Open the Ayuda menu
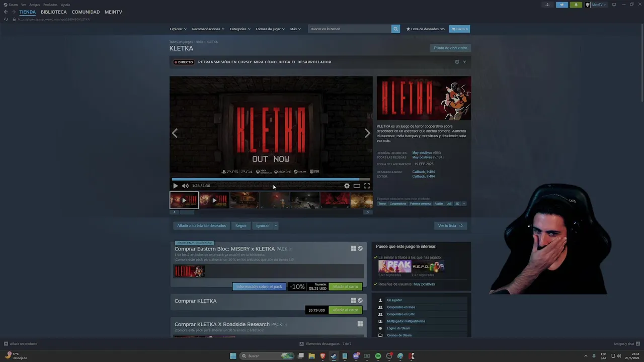Viewport: 644px width, 362px height. point(65,5)
